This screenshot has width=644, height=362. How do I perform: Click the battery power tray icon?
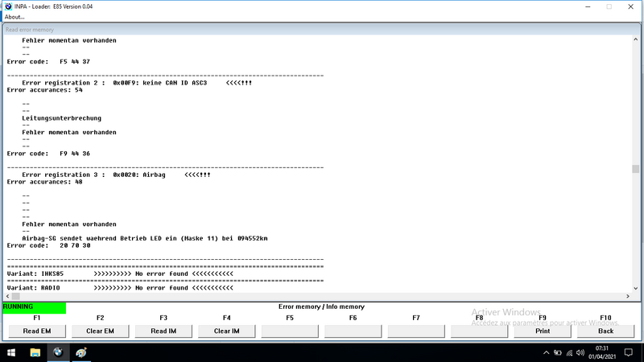(x=557, y=352)
